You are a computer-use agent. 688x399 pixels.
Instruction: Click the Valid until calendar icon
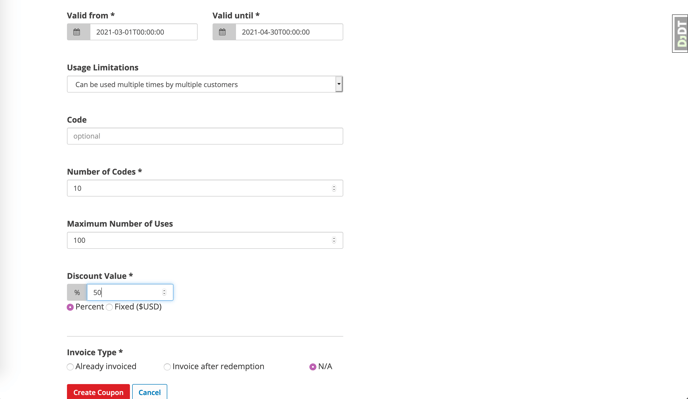click(222, 32)
